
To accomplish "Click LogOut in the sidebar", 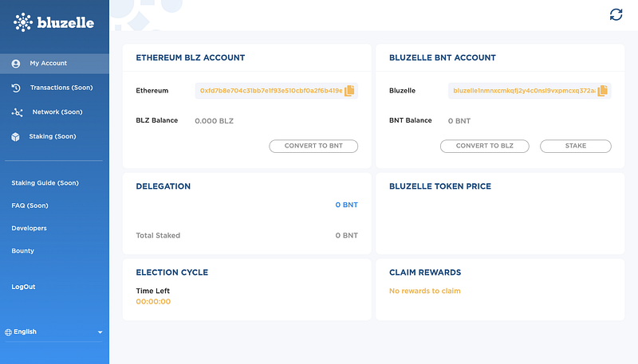I will (23, 287).
